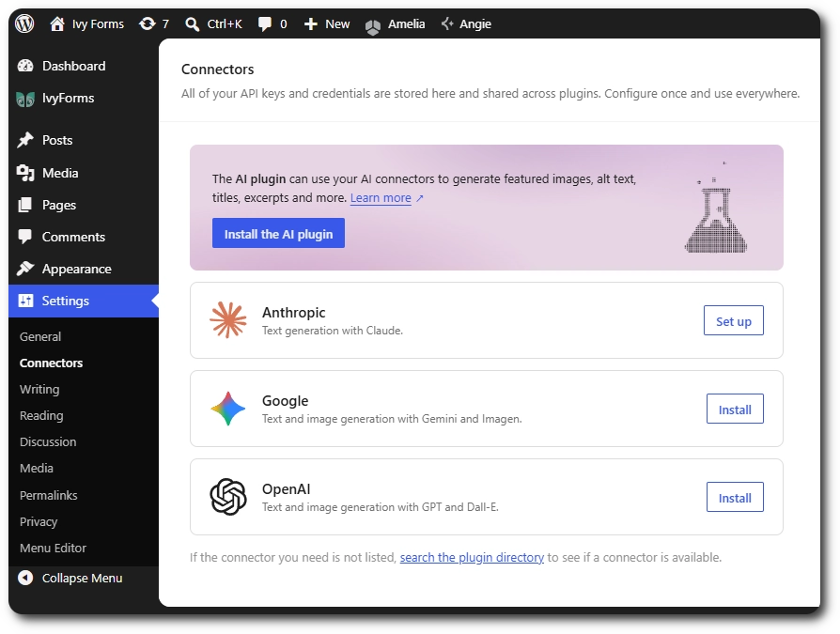Go to General settings submenu
The height and width of the screenshot is (634, 840).
[x=40, y=337]
